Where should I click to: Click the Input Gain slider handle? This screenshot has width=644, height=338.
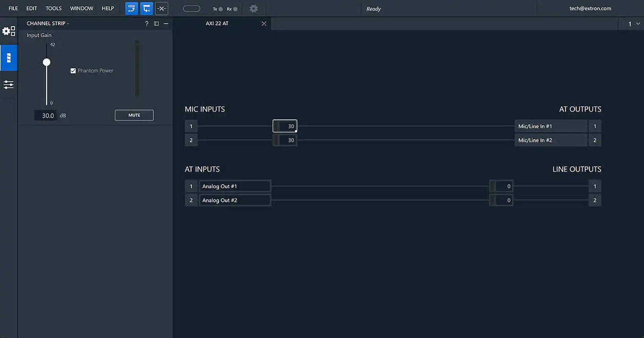(x=47, y=63)
